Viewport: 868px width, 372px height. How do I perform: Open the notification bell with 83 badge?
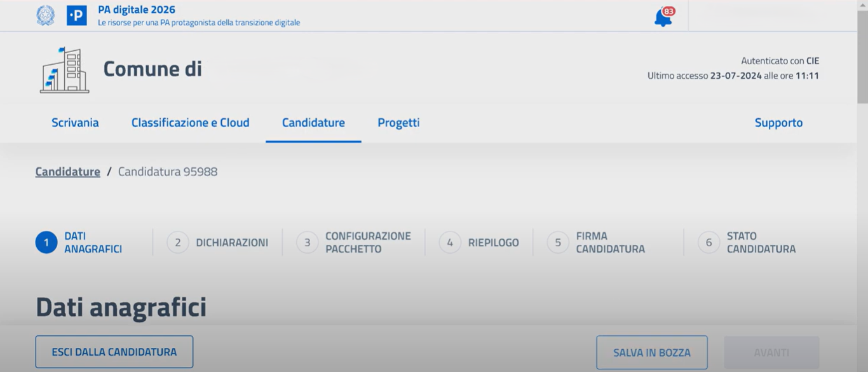tap(664, 17)
